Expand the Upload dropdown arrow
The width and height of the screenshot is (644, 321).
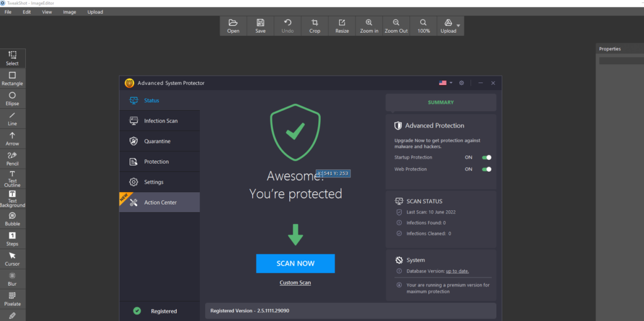pyautogui.click(x=458, y=25)
